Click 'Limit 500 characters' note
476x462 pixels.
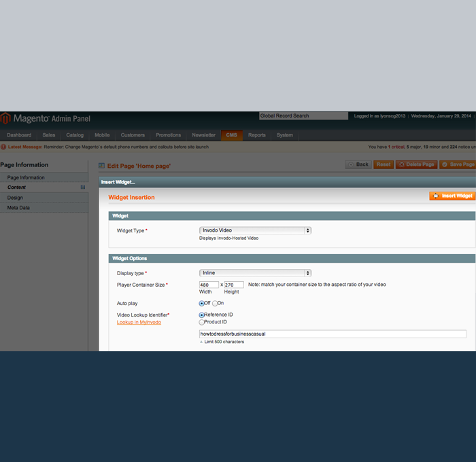[x=224, y=342]
